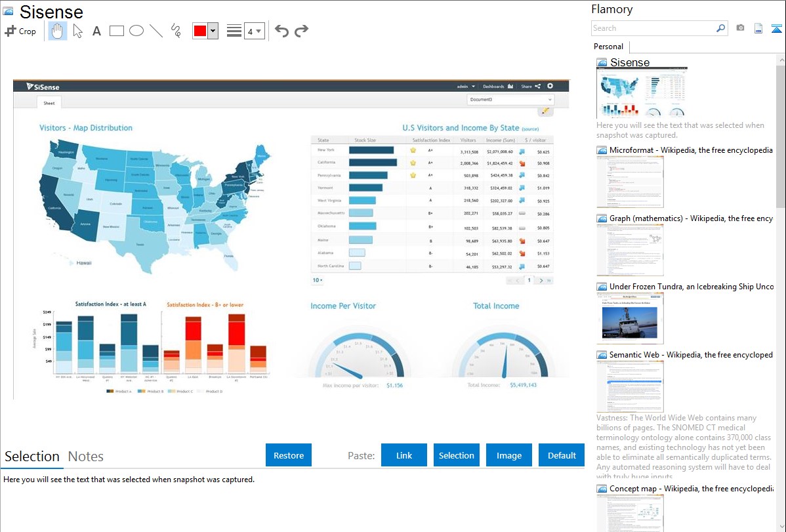Click the Link paste button
This screenshot has width=786, height=532.
tap(404, 455)
